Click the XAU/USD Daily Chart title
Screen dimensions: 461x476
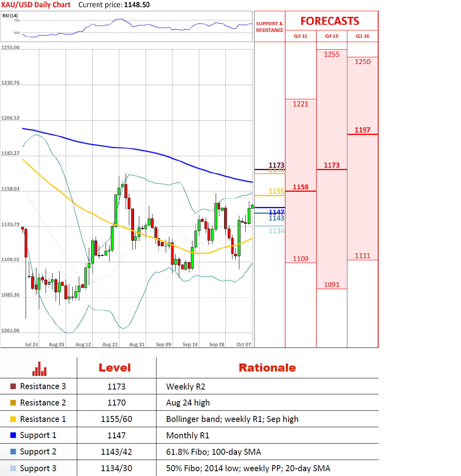click(36, 5)
